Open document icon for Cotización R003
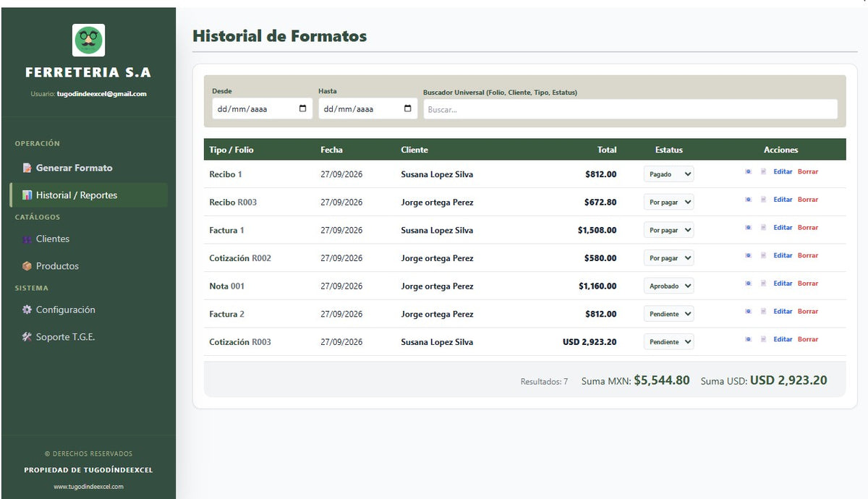 tap(763, 339)
